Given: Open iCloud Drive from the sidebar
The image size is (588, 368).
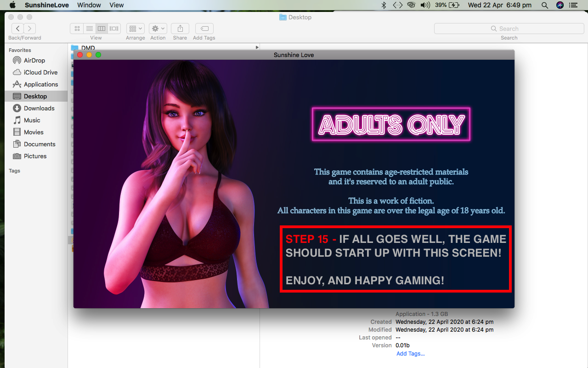Looking at the screenshot, I should (40, 72).
